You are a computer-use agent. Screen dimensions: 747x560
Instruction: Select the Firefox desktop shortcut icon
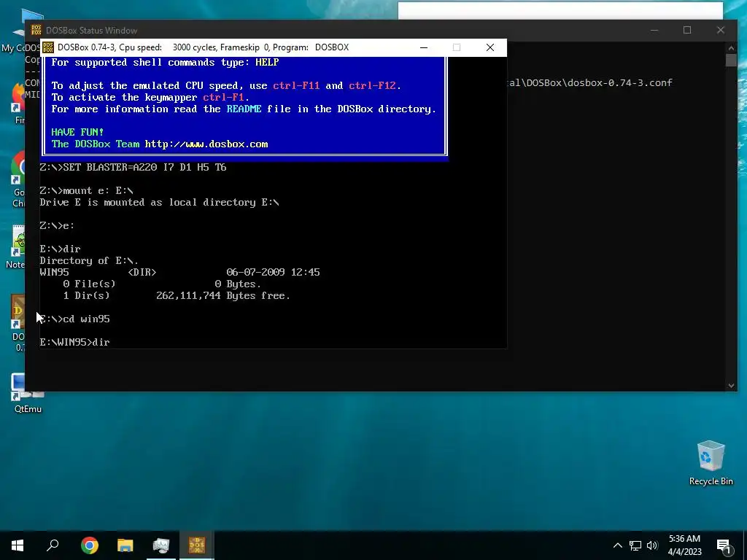tap(18, 104)
